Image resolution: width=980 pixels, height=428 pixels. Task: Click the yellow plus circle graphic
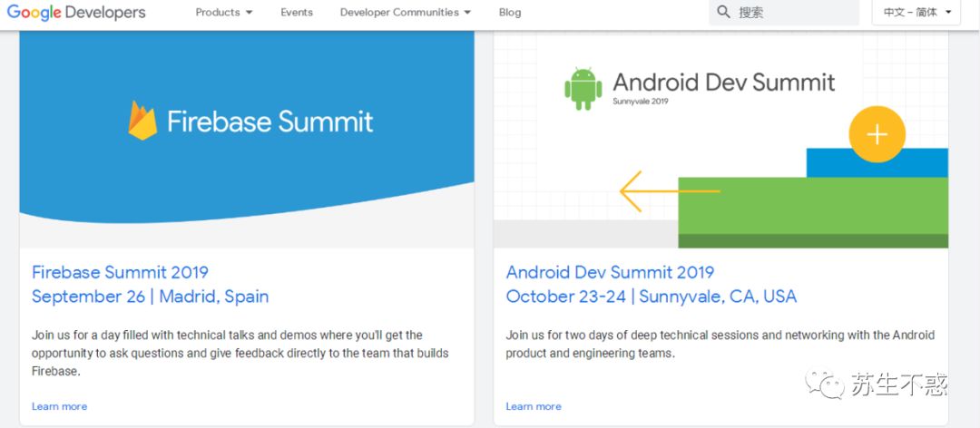[877, 134]
